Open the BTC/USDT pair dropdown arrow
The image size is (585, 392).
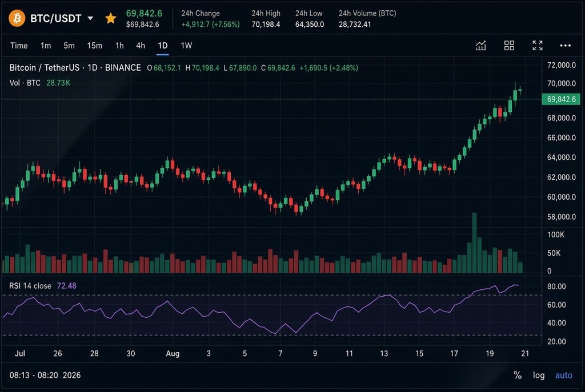pyautogui.click(x=90, y=18)
